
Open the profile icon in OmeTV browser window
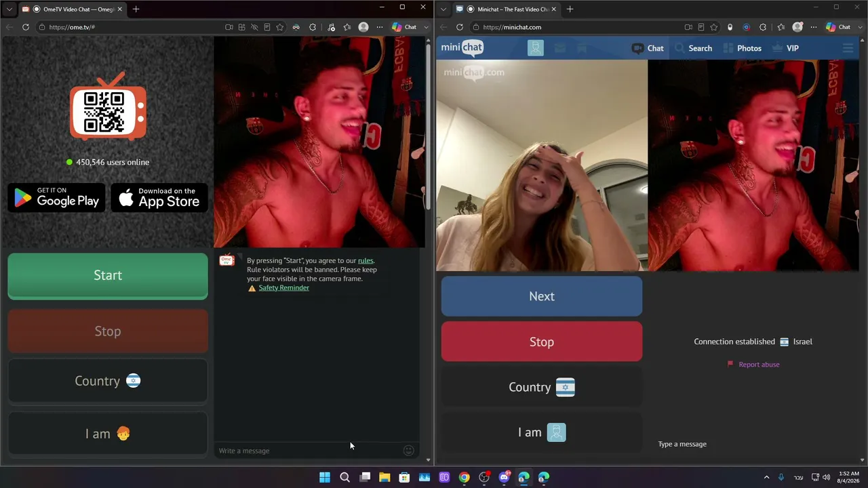click(363, 27)
